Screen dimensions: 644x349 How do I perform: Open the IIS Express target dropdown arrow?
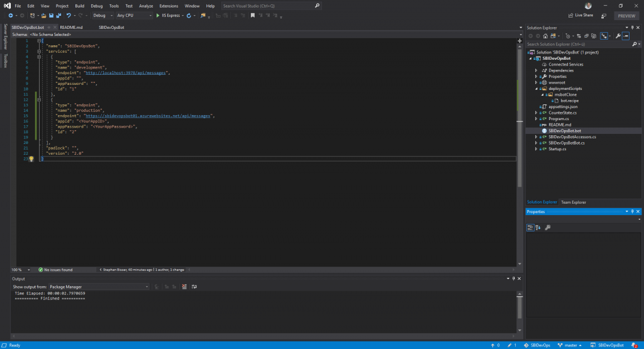pyautogui.click(x=183, y=16)
